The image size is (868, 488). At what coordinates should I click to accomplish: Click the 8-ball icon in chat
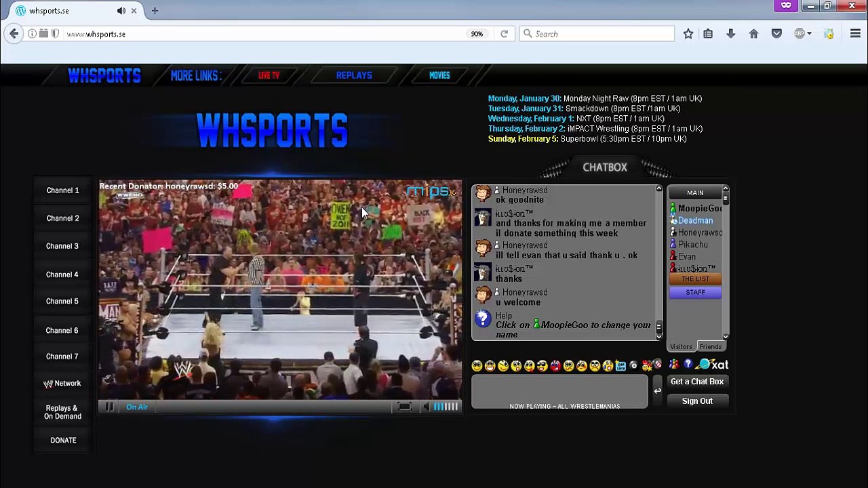pyautogui.click(x=634, y=366)
